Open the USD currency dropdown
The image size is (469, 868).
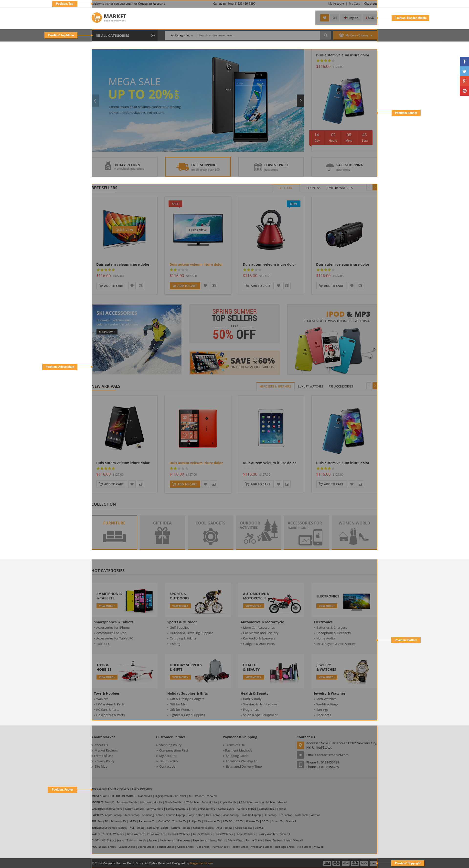pos(370,18)
